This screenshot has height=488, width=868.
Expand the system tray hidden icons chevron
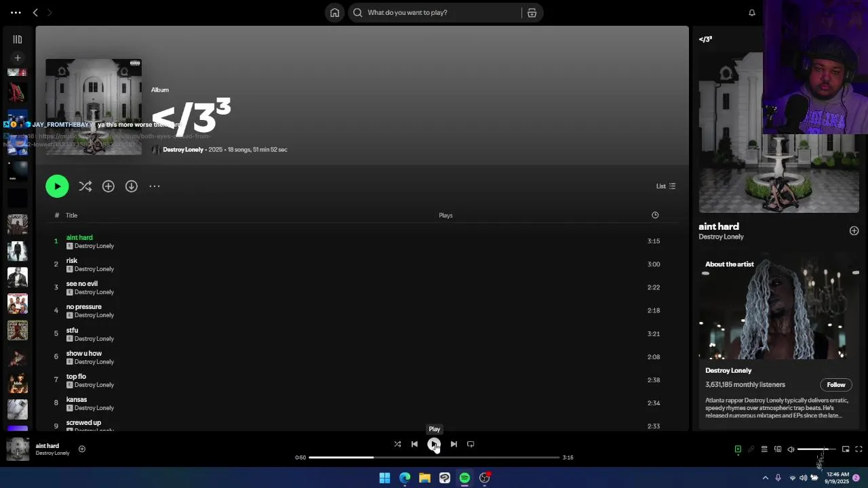(x=766, y=478)
